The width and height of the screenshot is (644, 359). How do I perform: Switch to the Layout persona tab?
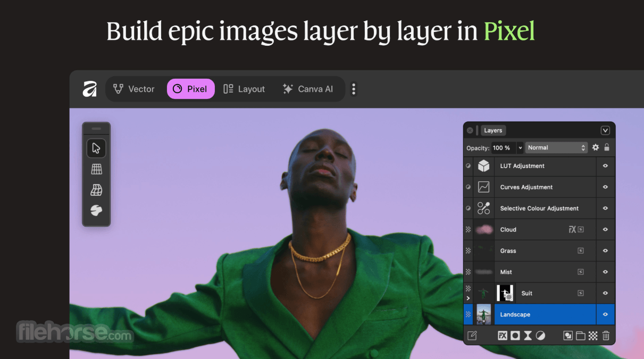point(244,89)
